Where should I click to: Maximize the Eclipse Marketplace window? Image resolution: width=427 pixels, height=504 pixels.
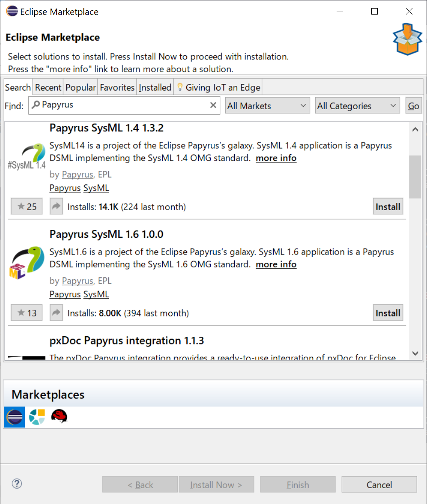375,12
